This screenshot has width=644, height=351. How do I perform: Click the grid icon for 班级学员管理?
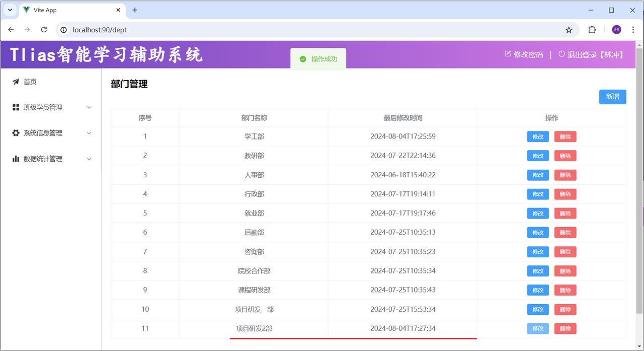pyautogui.click(x=16, y=107)
